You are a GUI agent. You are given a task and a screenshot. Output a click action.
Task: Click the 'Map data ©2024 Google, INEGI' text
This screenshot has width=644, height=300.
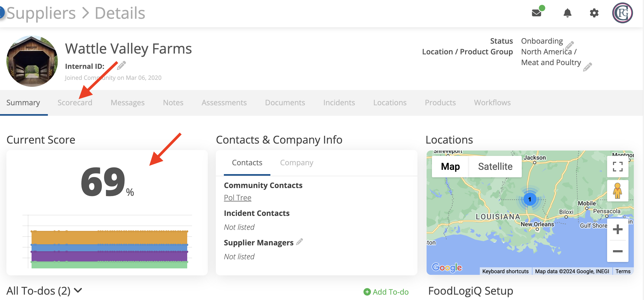(x=572, y=271)
